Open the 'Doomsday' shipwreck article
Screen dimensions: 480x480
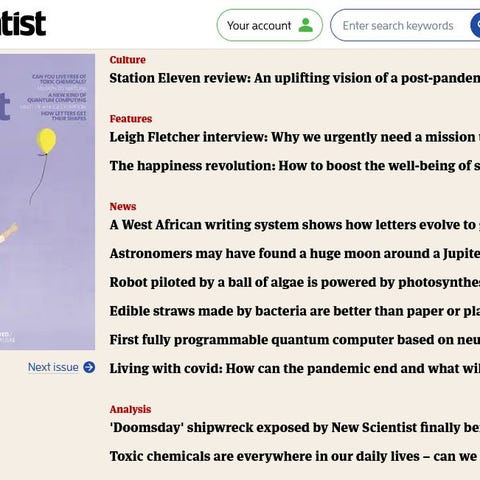pos(295,427)
